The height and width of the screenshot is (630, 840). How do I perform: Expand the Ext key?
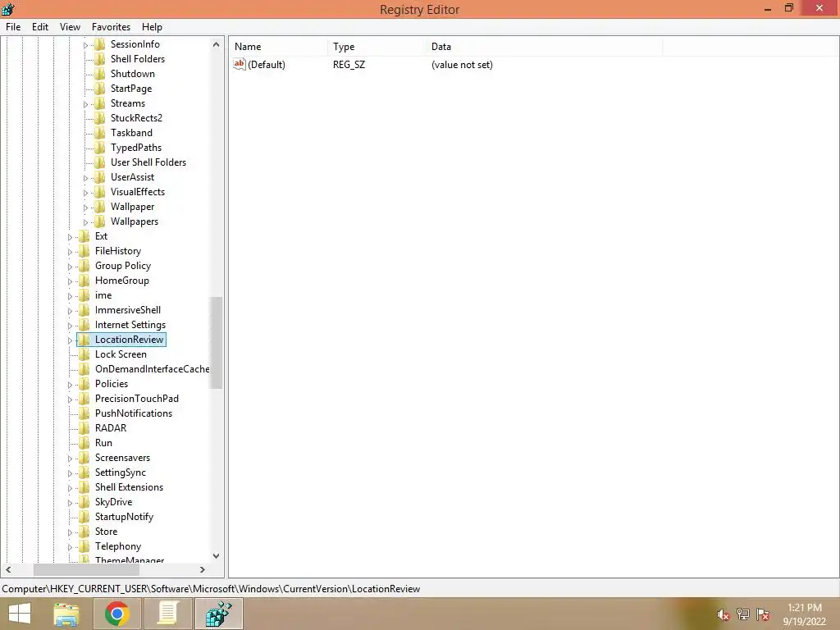point(71,237)
